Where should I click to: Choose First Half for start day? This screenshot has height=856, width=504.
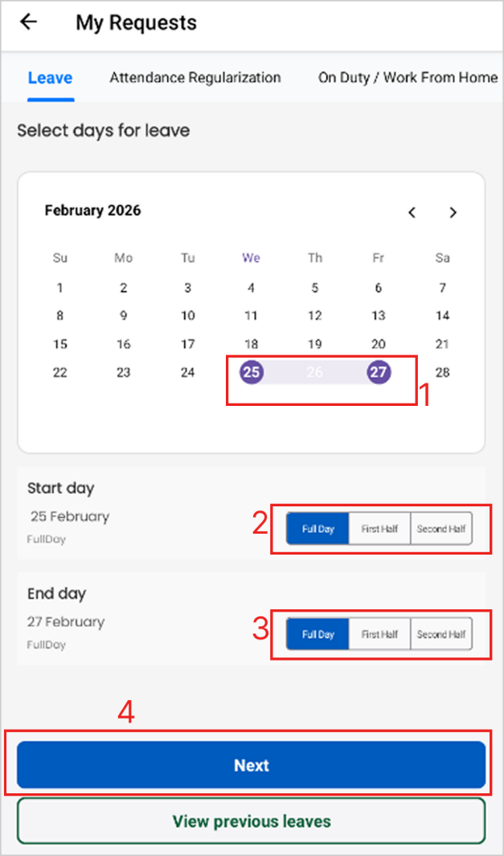click(x=379, y=529)
